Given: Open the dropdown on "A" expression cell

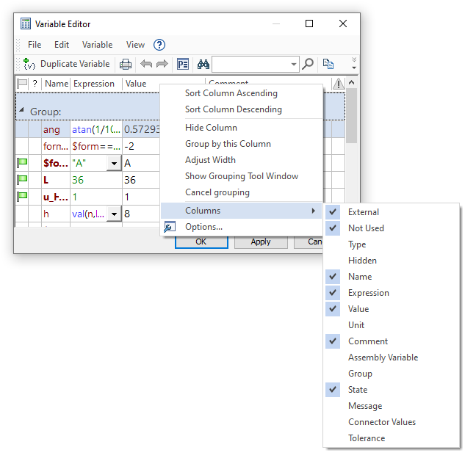Looking at the screenshot, I should (x=114, y=164).
